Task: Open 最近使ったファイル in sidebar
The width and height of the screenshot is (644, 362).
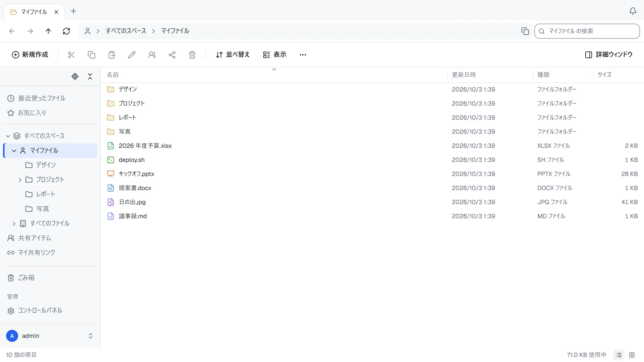Action: pos(50,98)
